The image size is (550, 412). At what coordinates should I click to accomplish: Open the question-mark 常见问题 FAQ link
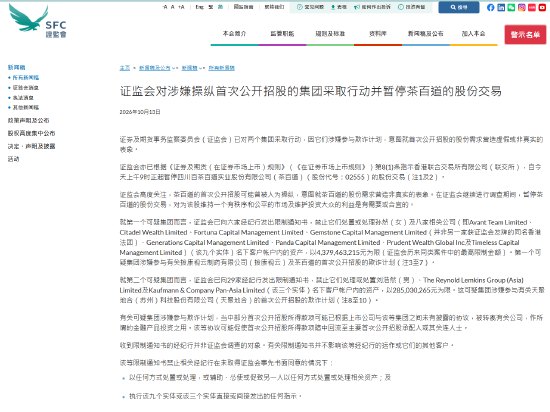(x=310, y=7)
